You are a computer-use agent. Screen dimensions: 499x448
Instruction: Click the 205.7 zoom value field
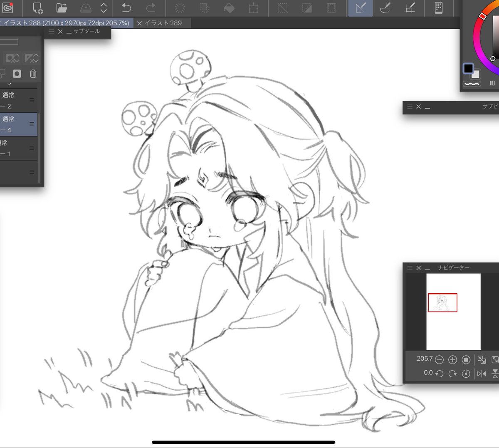click(424, 359)
